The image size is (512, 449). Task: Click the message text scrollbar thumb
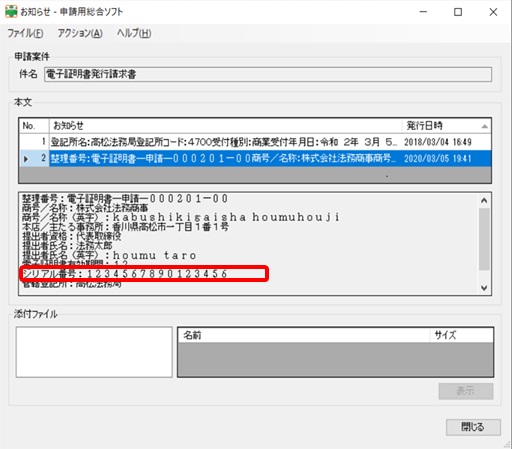click(484, 239)
